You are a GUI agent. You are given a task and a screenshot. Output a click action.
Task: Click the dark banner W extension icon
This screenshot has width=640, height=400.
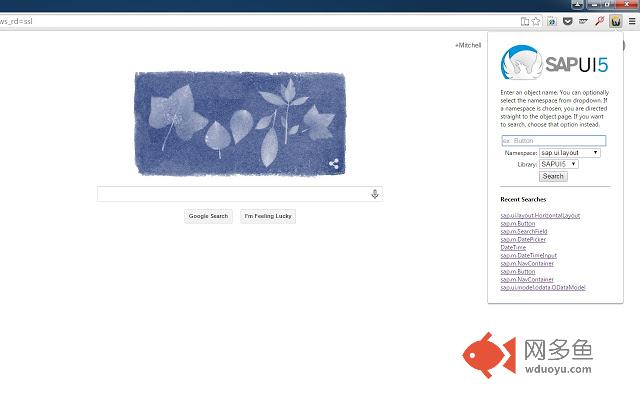coord(583,21)
